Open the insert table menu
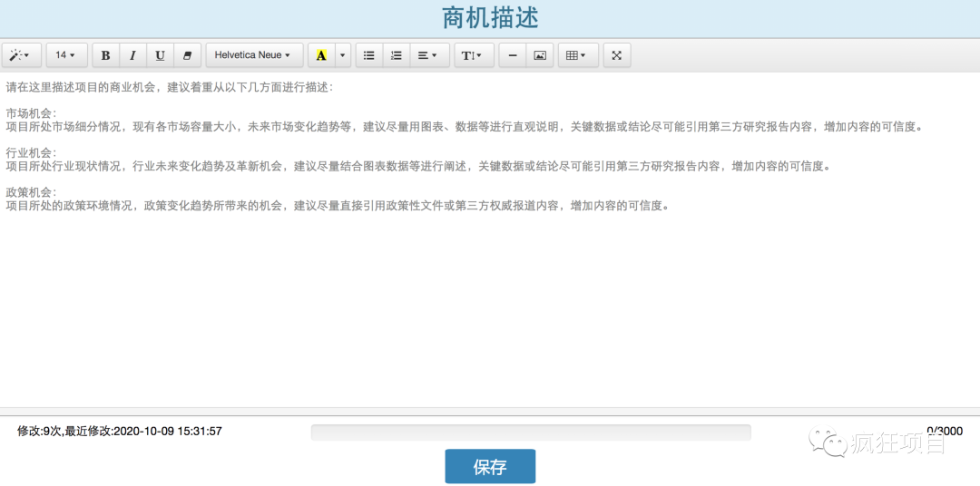 577,55
